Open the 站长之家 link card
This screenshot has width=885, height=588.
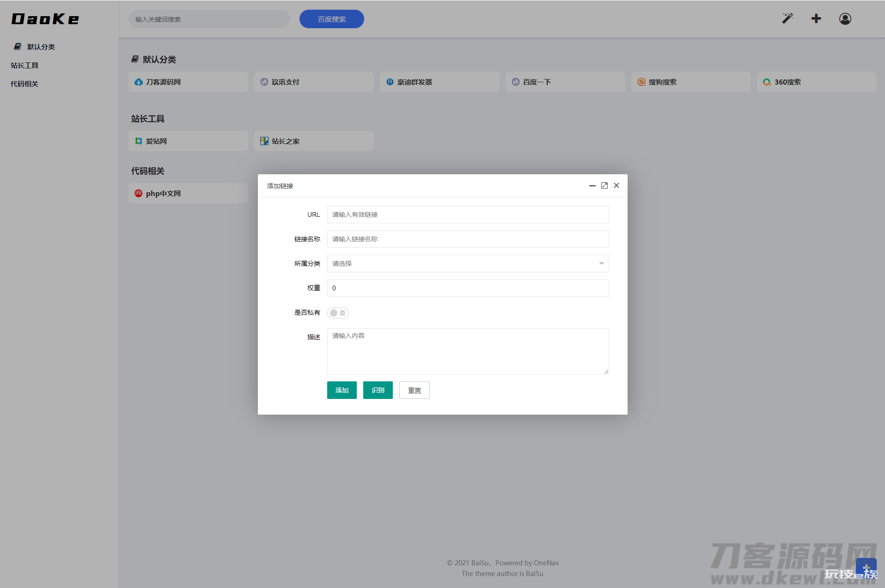point(314,141)
